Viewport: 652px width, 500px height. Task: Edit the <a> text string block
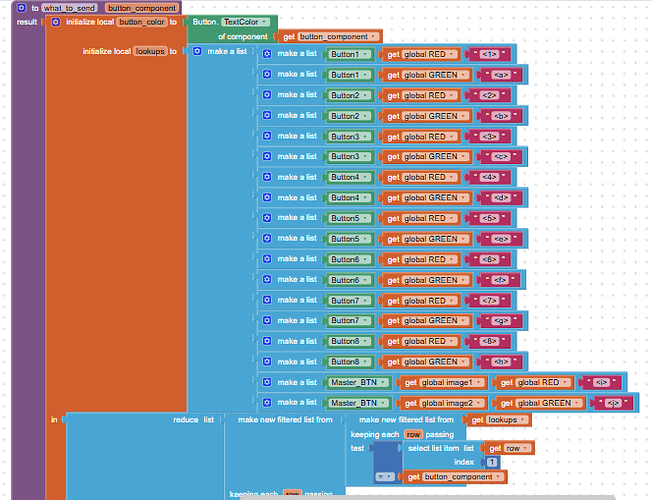click(x=500, y=75)
